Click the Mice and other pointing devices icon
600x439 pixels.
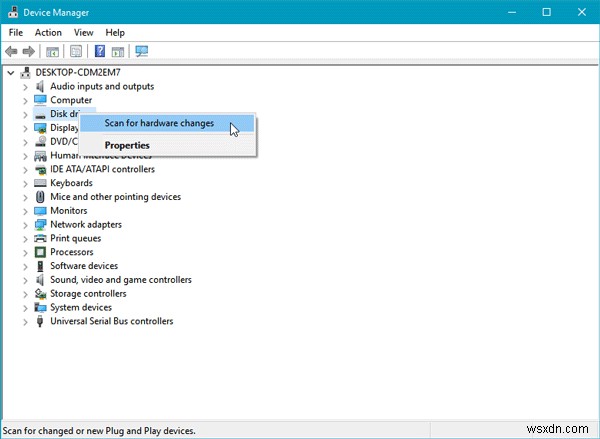click(40, 197)
